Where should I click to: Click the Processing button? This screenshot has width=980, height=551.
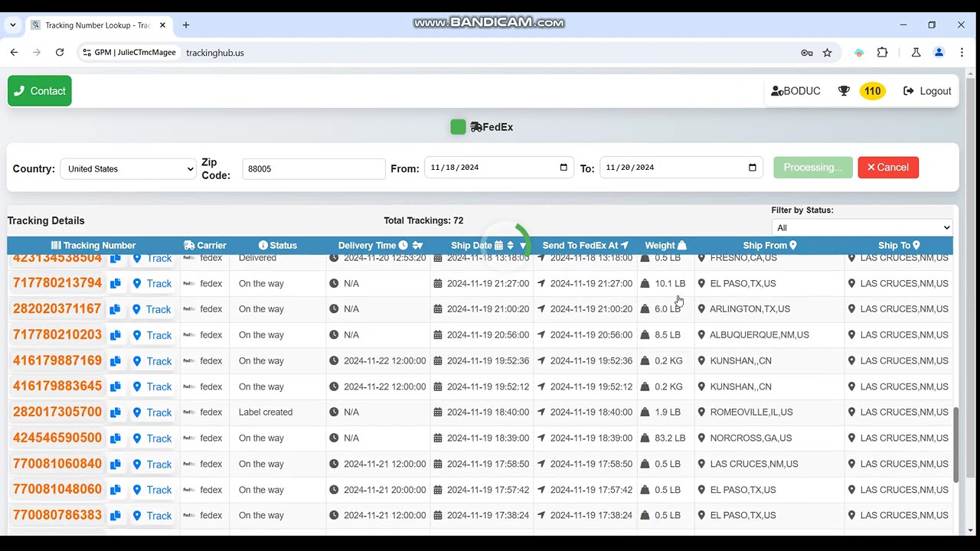click(x=813, y=168)
